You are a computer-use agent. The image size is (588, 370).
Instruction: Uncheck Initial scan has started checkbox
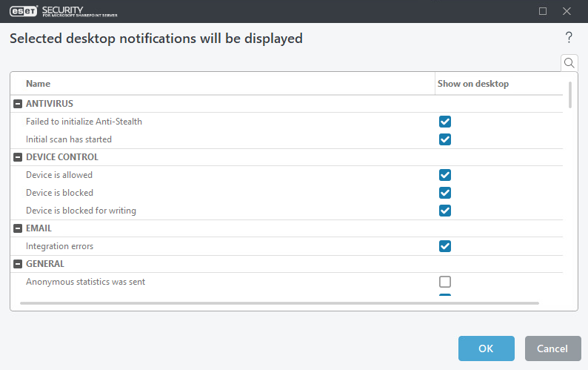pos(445,139)
